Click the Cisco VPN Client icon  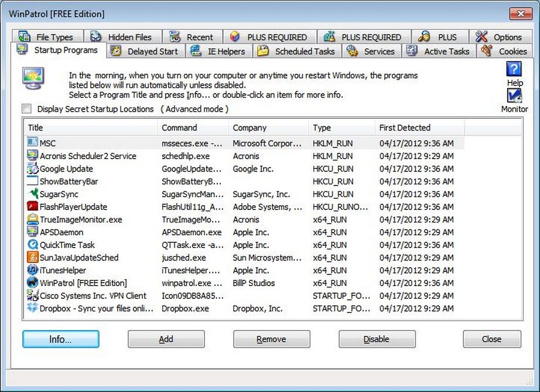(x=32, y=295)
